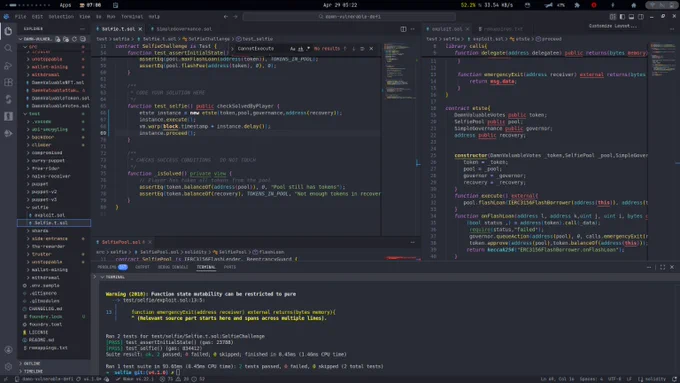The image size is (680, 383).
Task: Click the command center search box
Action: click(x=350, y=16)
